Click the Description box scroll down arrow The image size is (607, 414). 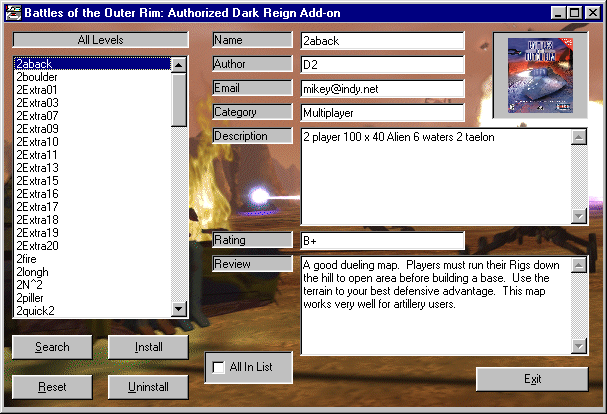[x=579, y=216]
